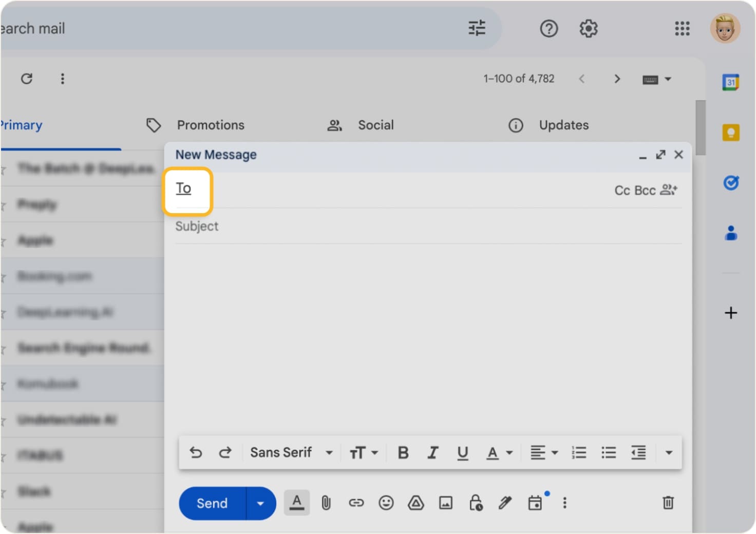Insert a photo into the email

click(445, 503)
